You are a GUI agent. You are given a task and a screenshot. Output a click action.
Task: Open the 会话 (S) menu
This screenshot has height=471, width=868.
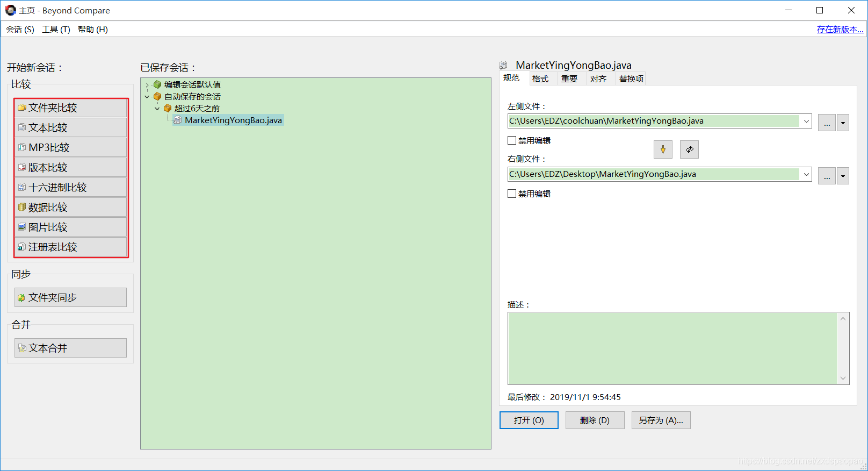pos(20,29)
